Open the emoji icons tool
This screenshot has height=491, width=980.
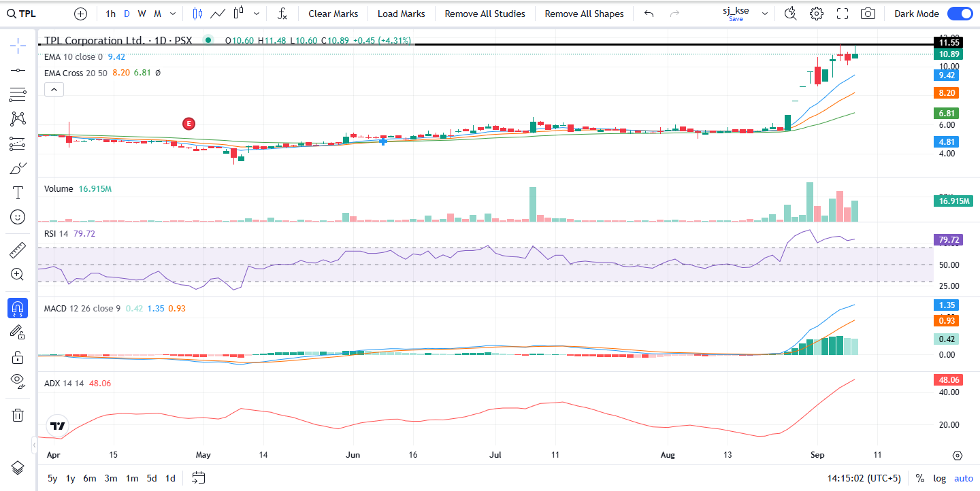pyautogui.click(x=18, y=217)
